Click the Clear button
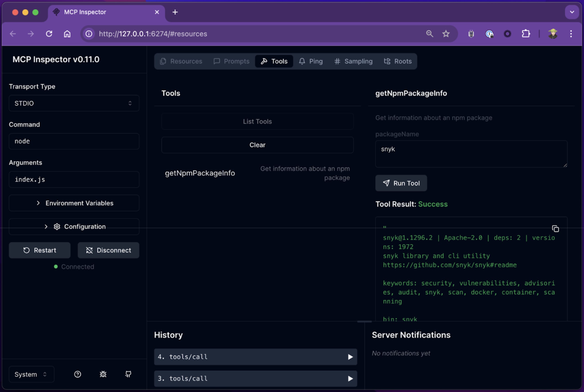The height and width of the screenshot is (392, 584). [x=257, y=145]
